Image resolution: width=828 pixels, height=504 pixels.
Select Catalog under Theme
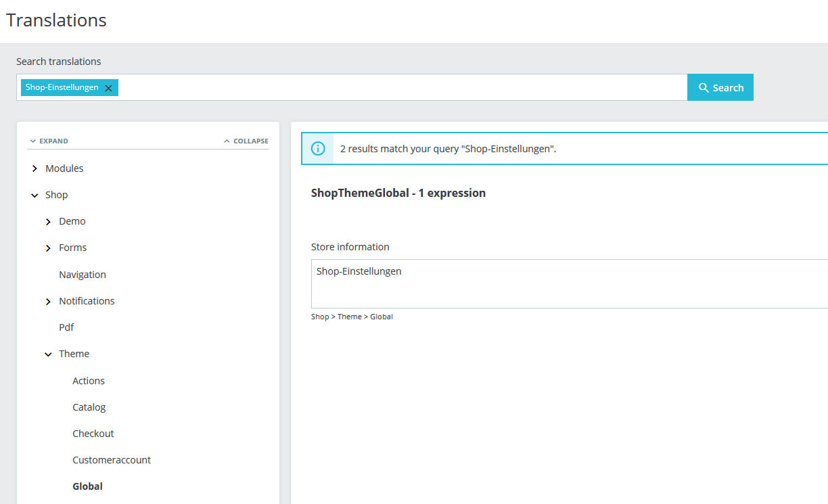89,407
